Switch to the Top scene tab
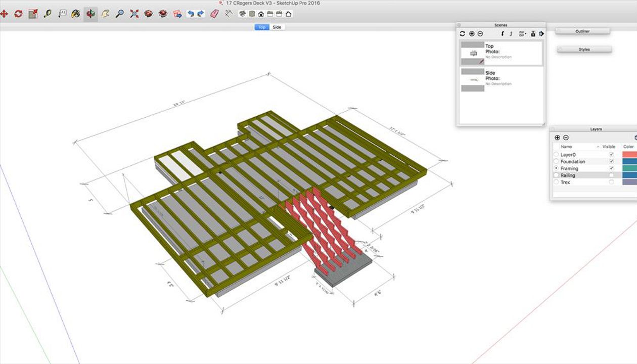 (x=262, y=27)
